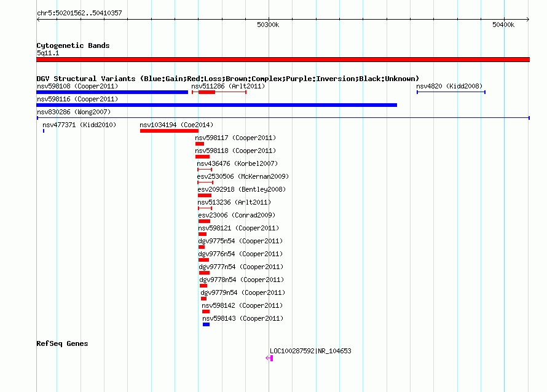The height and width of the screenshot is (392, 547).
Task: Click the 50300k ruler mark
Action: (x=268, y=25)
